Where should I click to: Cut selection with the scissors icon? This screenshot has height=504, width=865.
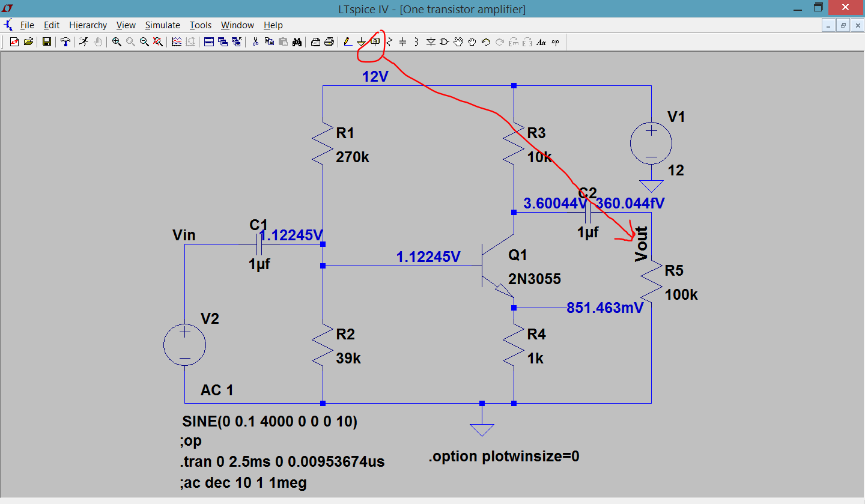click(255, 42)
